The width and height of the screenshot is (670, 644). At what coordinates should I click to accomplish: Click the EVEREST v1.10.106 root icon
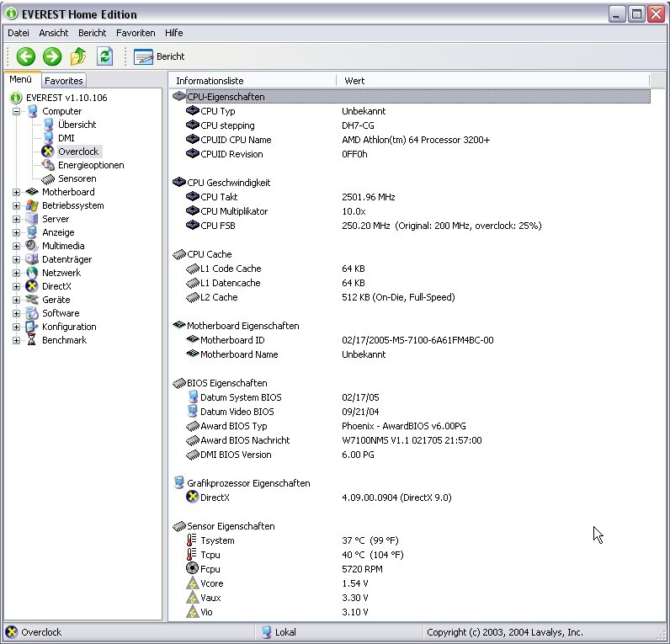click(x=16, y=98)
